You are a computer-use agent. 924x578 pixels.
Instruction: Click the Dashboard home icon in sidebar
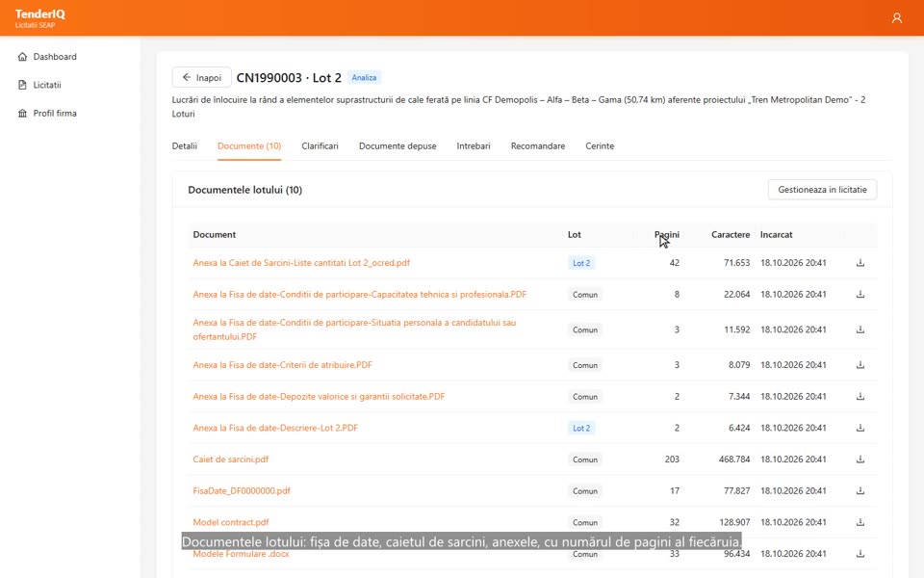pos(22,57)
